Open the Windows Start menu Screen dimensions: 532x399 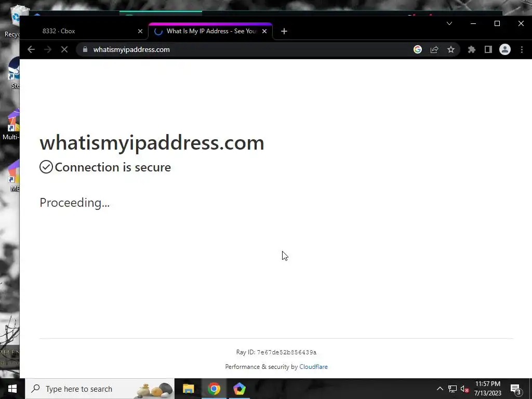[x=12, y=389]
